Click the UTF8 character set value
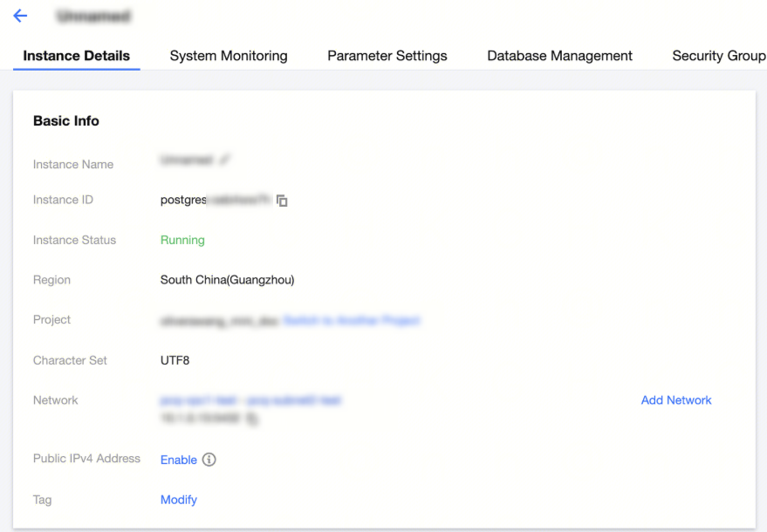Image resolution: width=767 pixels, height=532 pixels. coord(175,360)
